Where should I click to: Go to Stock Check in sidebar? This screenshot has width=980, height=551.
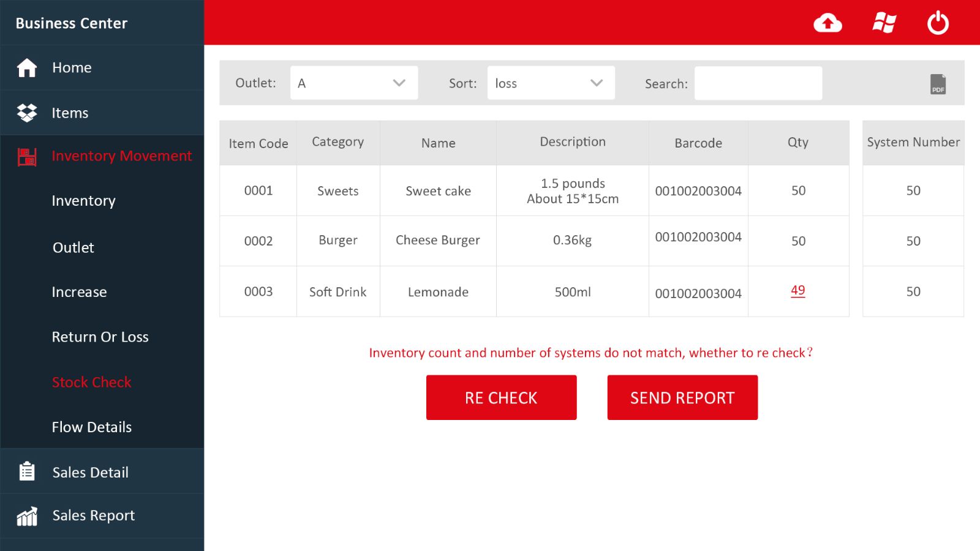point(91,382)
